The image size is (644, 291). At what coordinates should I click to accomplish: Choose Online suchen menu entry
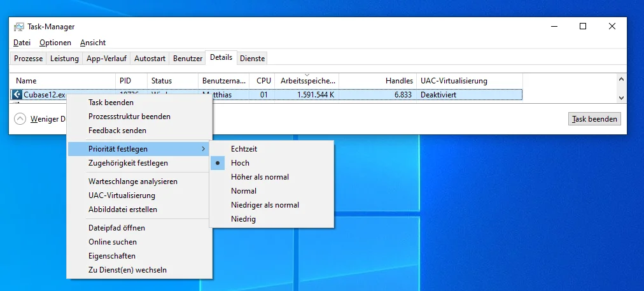(x=139, y=242)
